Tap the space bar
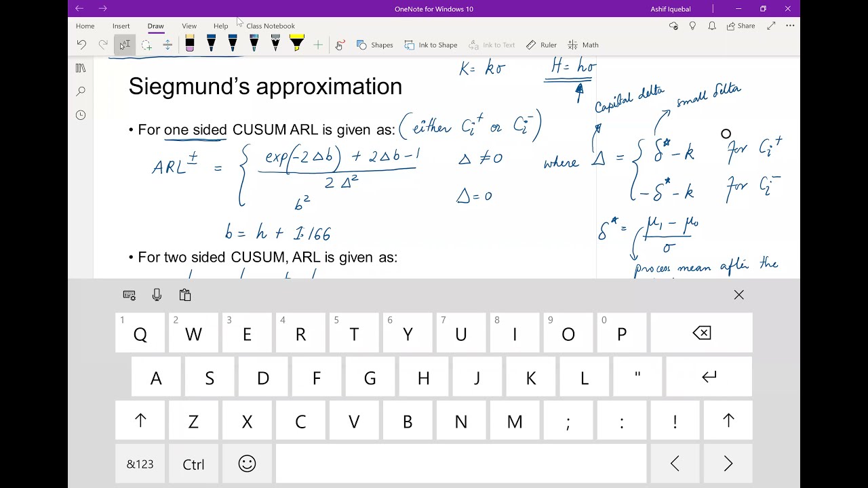 coord(461,464)
